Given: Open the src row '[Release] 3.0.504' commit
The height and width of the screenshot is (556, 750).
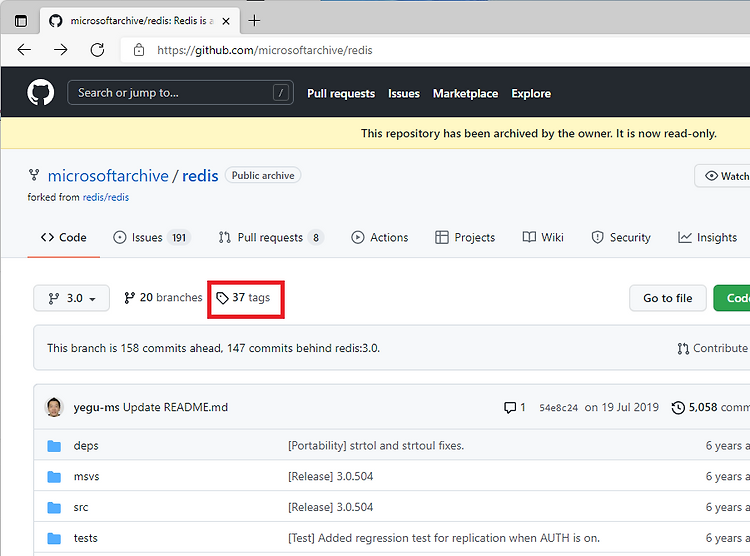Looking at the screenshot, I should click(x=331, y=507).
